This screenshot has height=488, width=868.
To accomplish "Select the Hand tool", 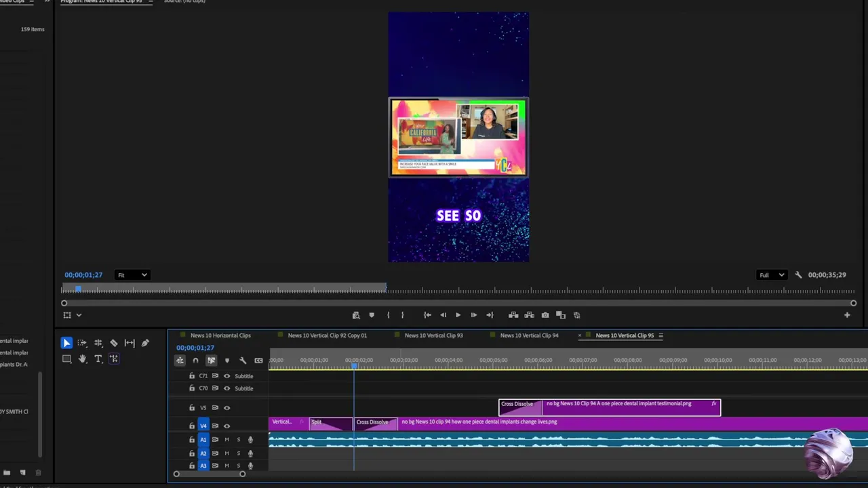I will pos(82,359).
